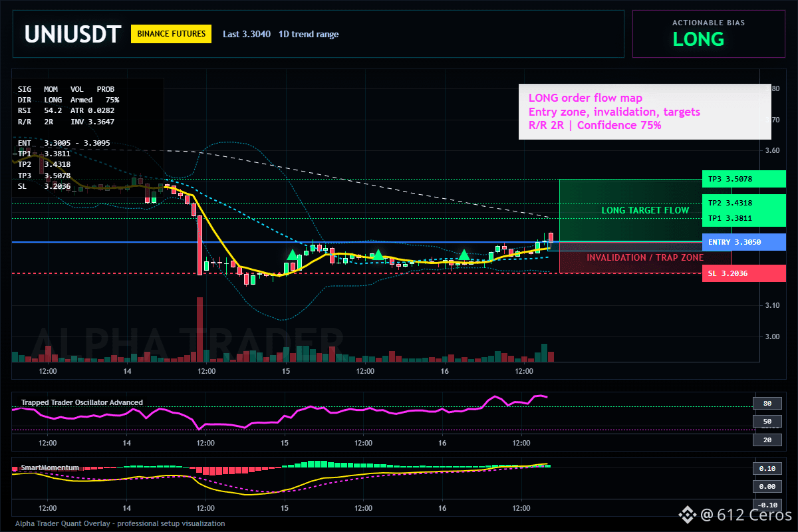Click the SL 3.2036 row in stats panel

click(x=44, y=186)
